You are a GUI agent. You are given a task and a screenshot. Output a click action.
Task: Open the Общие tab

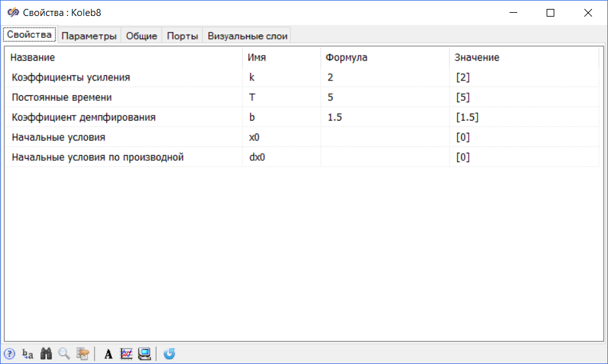tap(141, 36)
